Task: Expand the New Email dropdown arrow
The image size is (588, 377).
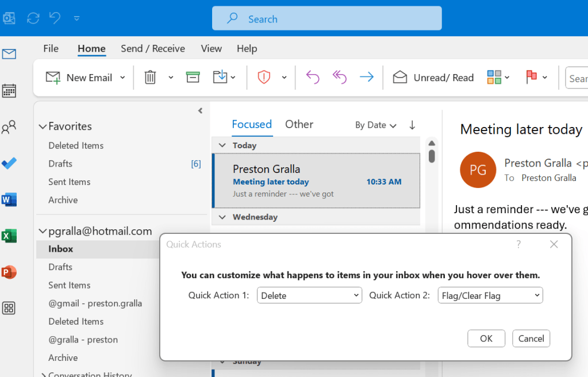Action: point(122,78)
